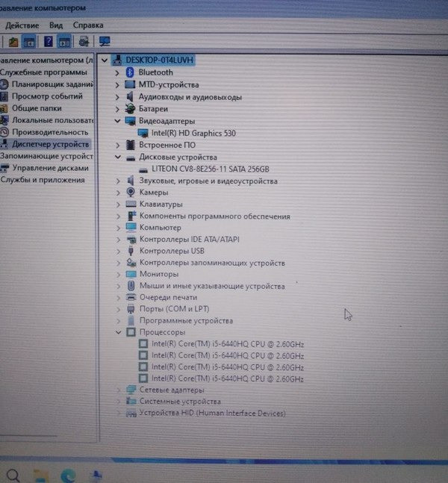The height and width of the screenshot is (483, 448).
Task: Click the scan hardware monitor toolbar icon
Action: pyautogui.click(x=105, y=42)
